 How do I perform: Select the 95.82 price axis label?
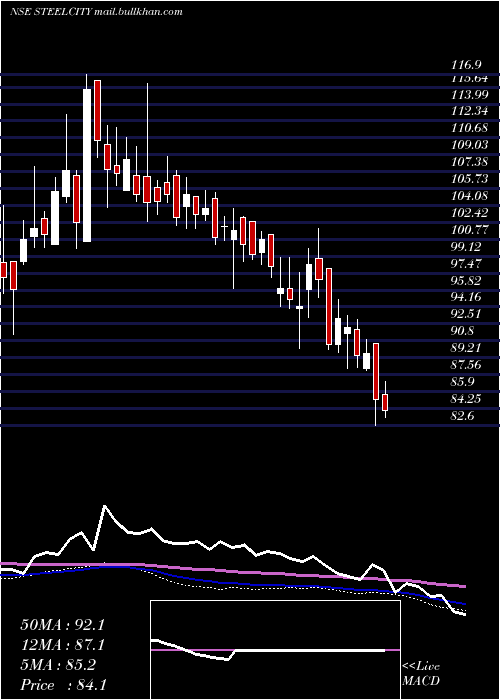tap(466, 281)
